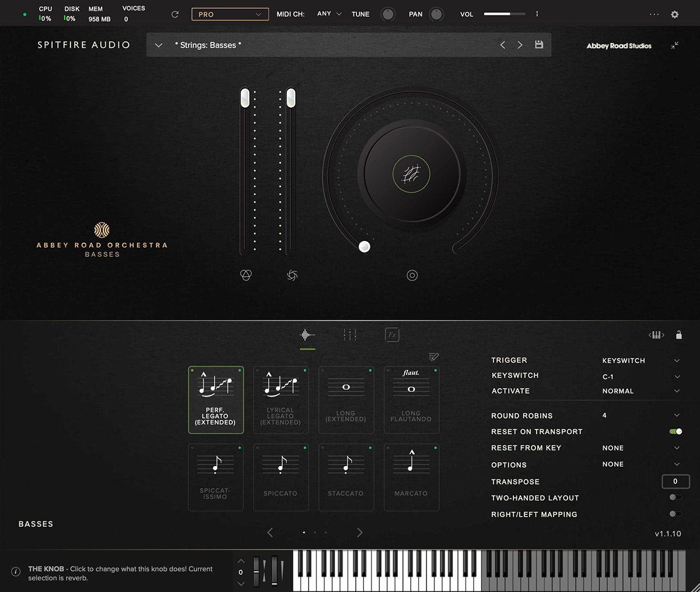Enable Two-Handed Layout toggle

pos(675,497)
